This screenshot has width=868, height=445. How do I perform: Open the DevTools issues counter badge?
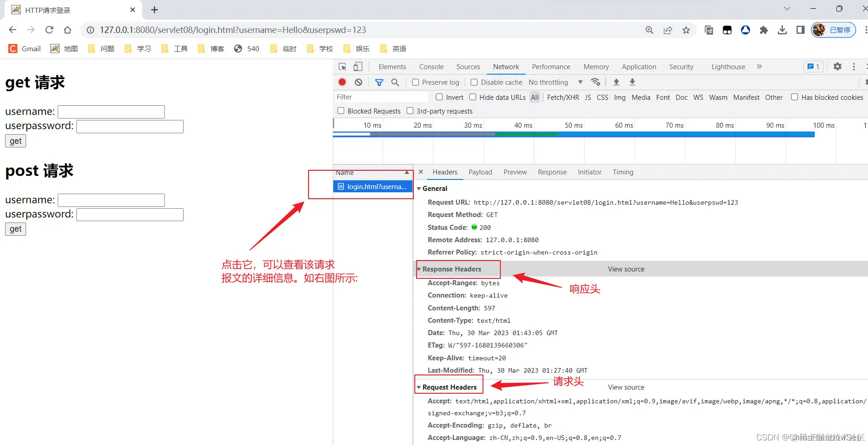coord(813,67)
